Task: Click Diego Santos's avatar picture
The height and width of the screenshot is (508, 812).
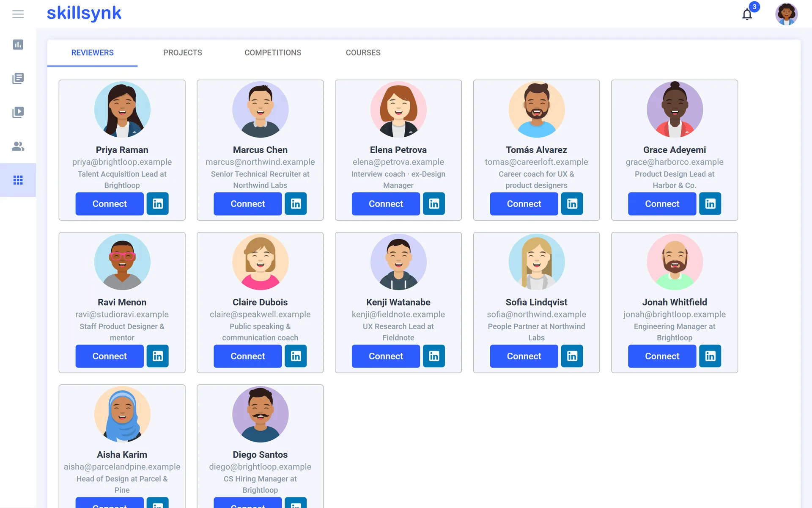Action: coord(260,414)
